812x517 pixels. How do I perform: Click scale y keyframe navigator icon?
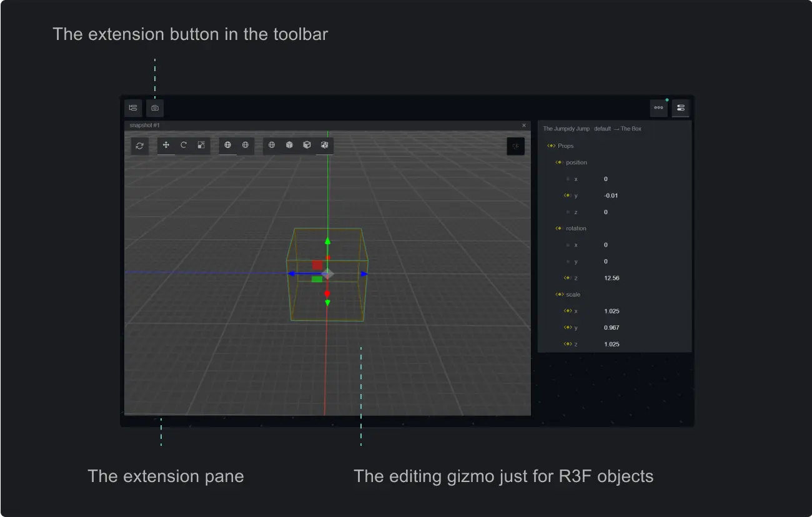click(568, 327)
